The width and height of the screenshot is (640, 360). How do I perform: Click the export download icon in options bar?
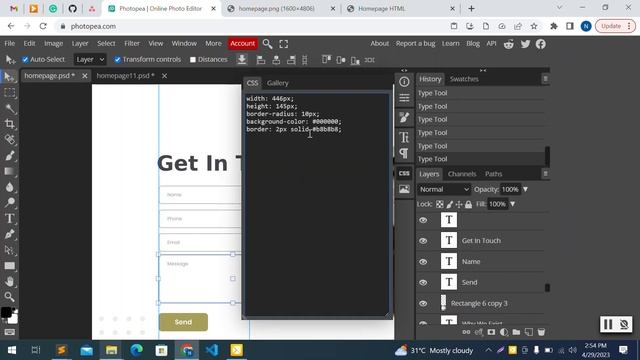coord(242,60)
